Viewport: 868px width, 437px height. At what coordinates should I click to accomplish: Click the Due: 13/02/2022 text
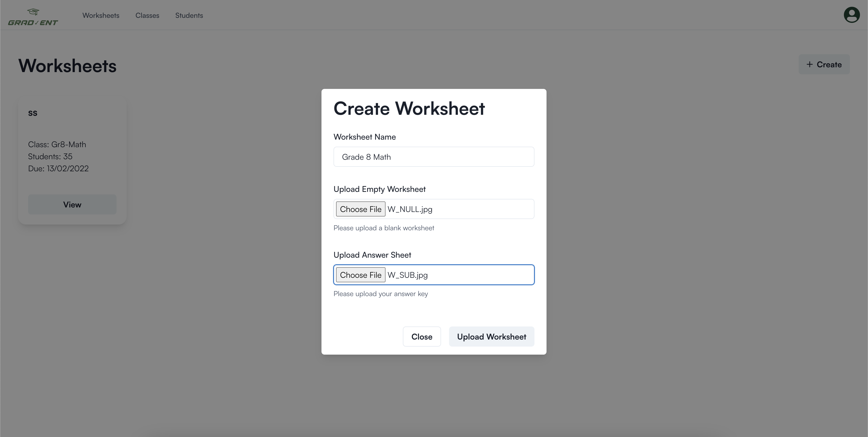coord(58,169)
